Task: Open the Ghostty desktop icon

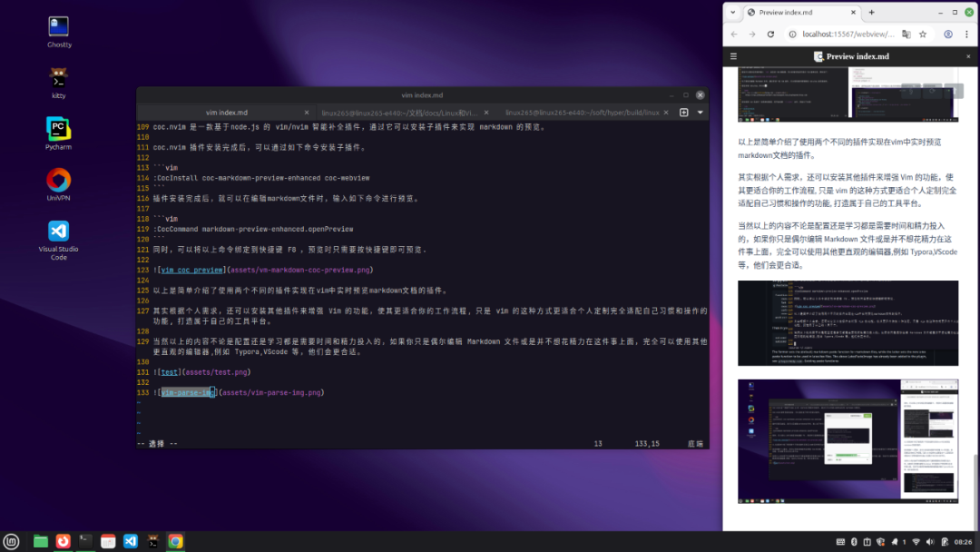Action: point(59,32)
